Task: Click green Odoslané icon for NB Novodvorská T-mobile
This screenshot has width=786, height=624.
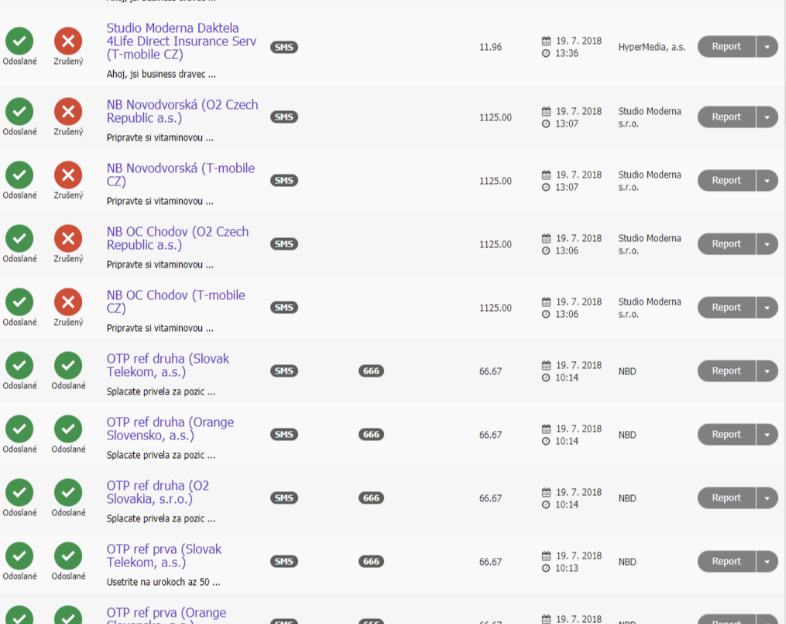Action: click(20, 175)
